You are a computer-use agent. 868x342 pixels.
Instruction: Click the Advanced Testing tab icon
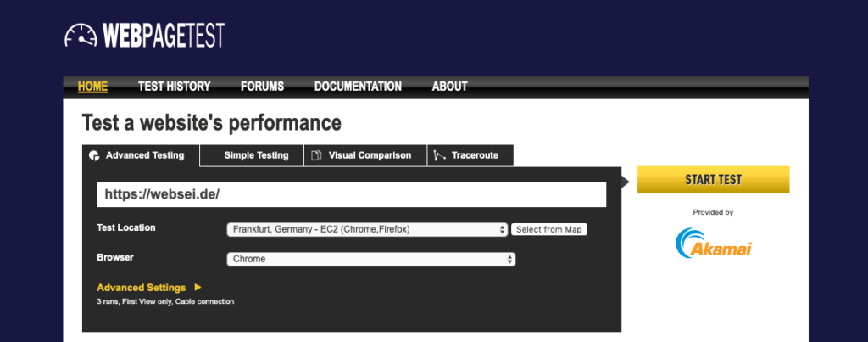click(x=94, y=156)
